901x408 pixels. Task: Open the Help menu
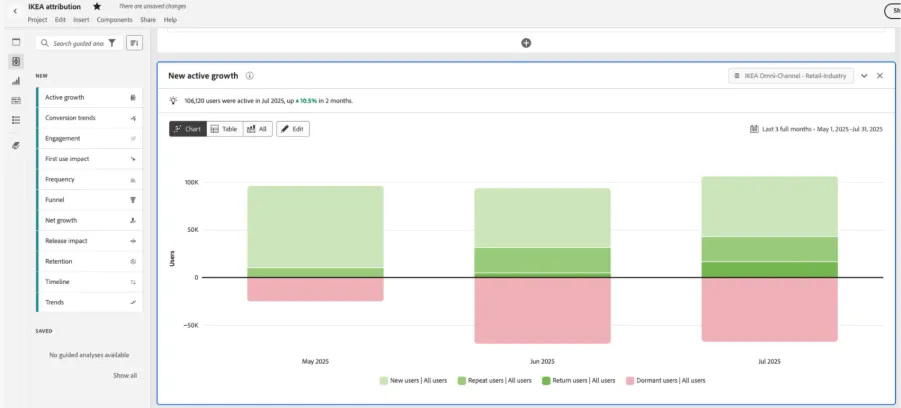170,20
